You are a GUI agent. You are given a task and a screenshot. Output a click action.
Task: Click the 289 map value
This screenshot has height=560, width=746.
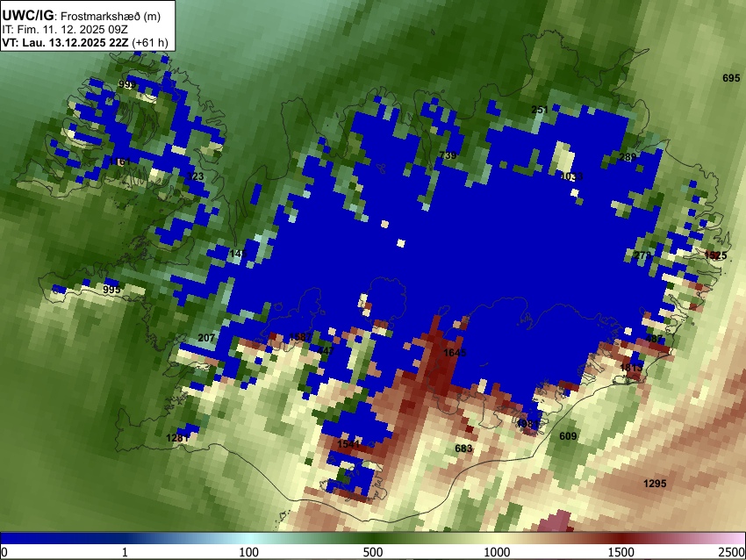[628, 157]
